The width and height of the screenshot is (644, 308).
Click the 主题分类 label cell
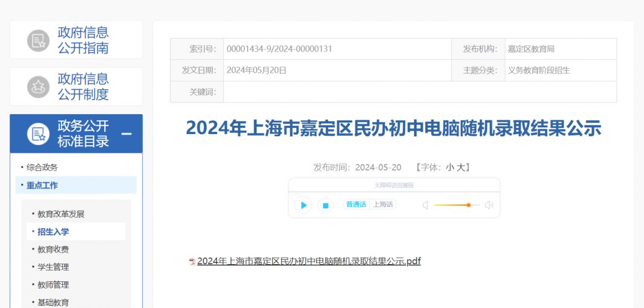click(478, 70)
